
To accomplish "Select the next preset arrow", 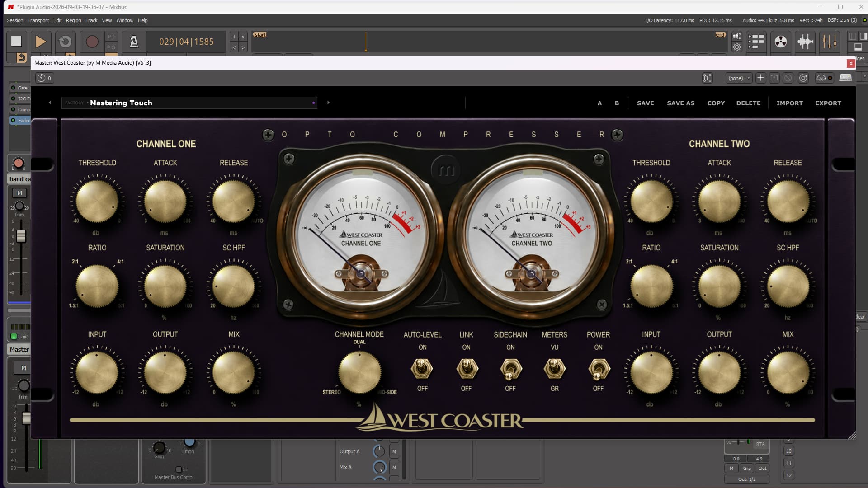I will 328,103.
